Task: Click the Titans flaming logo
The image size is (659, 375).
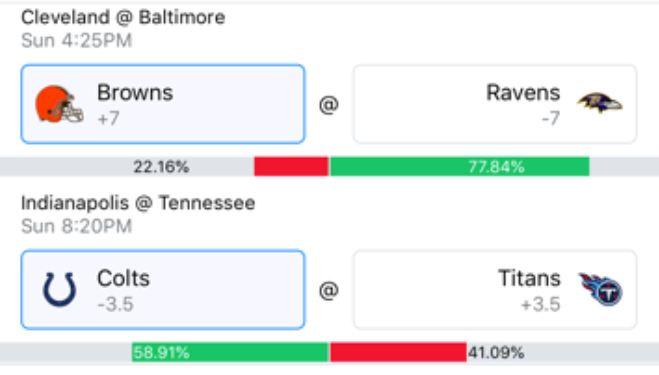Action: coord(600,289)
